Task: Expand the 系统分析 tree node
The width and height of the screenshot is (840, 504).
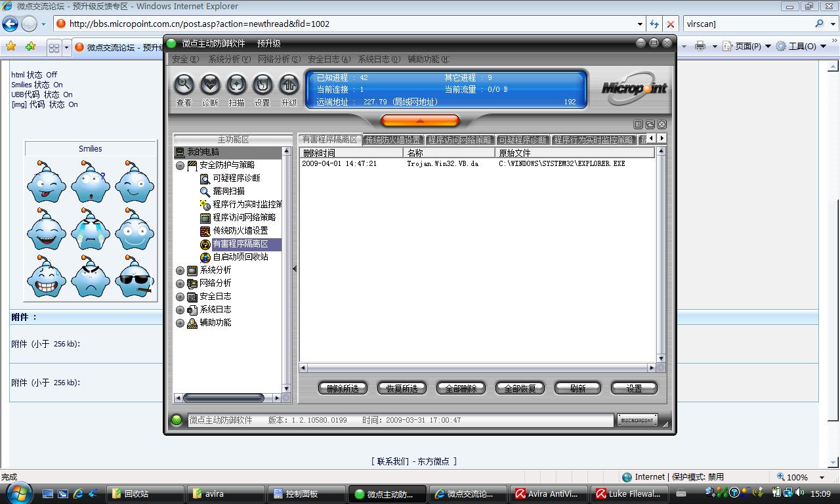Action: 180,270
